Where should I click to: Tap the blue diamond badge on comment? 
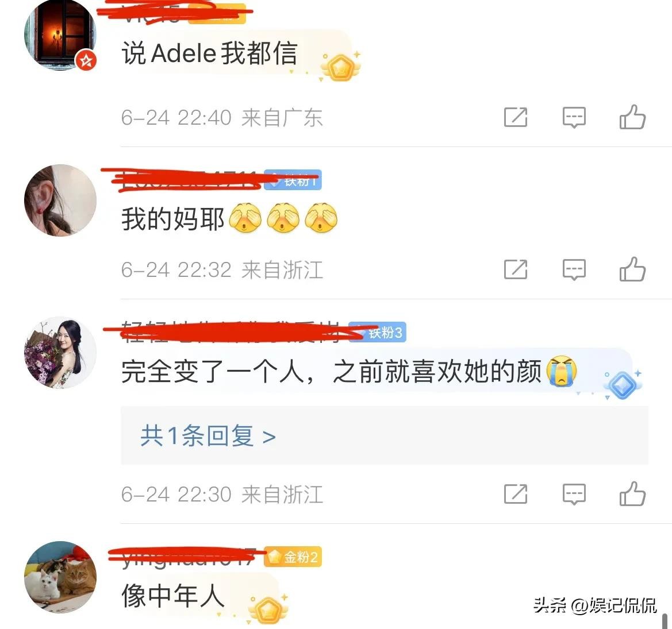(622, 384)
